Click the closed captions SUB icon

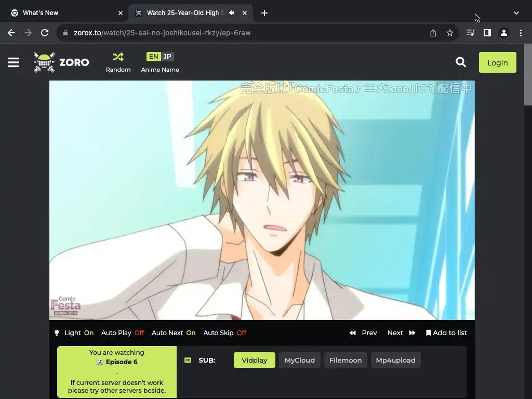188,361
